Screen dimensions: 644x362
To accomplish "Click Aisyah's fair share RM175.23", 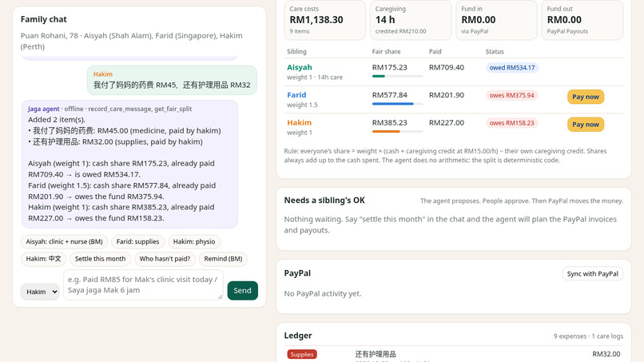I will coord(390,67).
